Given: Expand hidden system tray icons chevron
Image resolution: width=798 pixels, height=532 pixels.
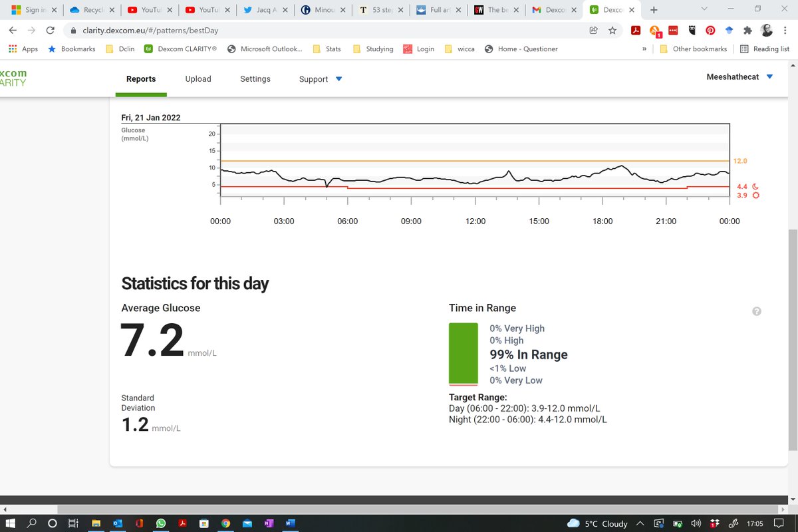Looking at the screenshot, I should [x=640, y=523].
